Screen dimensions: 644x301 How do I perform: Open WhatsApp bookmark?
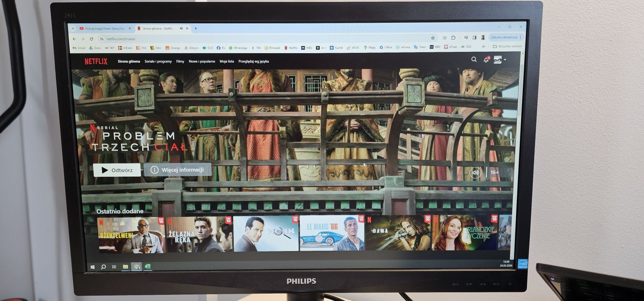click(x=238, y=48)
